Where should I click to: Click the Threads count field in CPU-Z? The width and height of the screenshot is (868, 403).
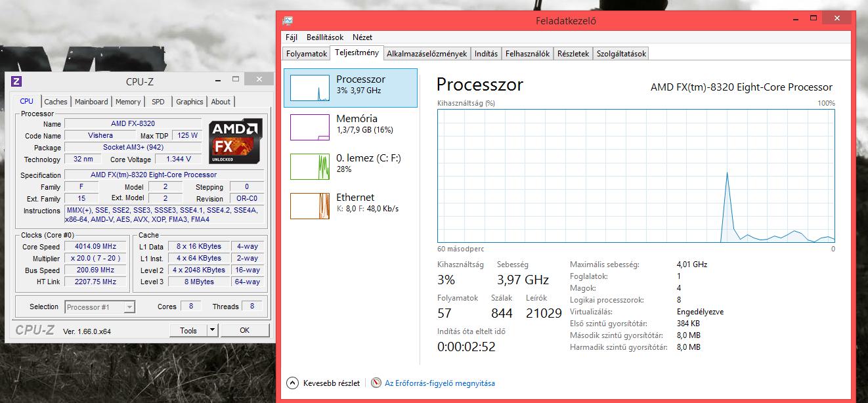(x=252, y=306)
